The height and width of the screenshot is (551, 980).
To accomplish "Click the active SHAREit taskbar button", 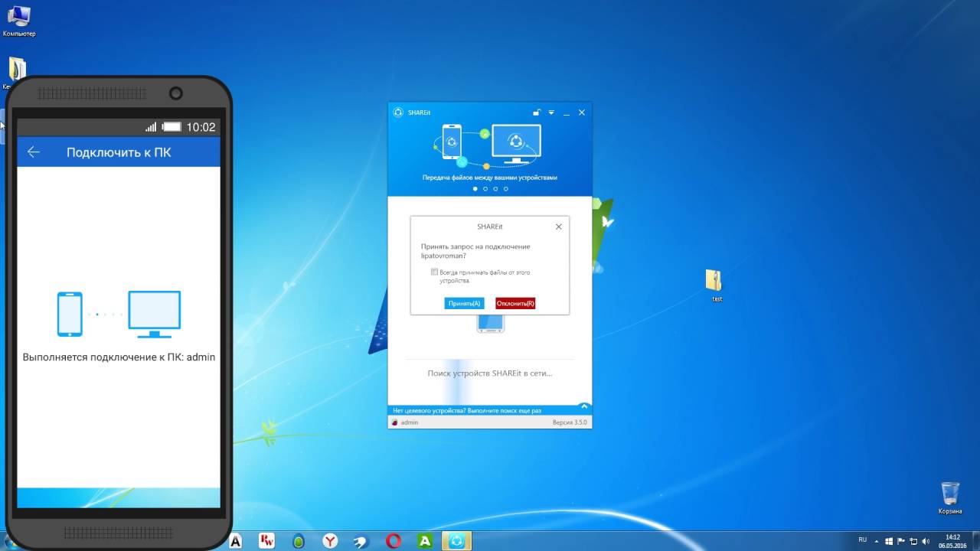I will [457, 541].
